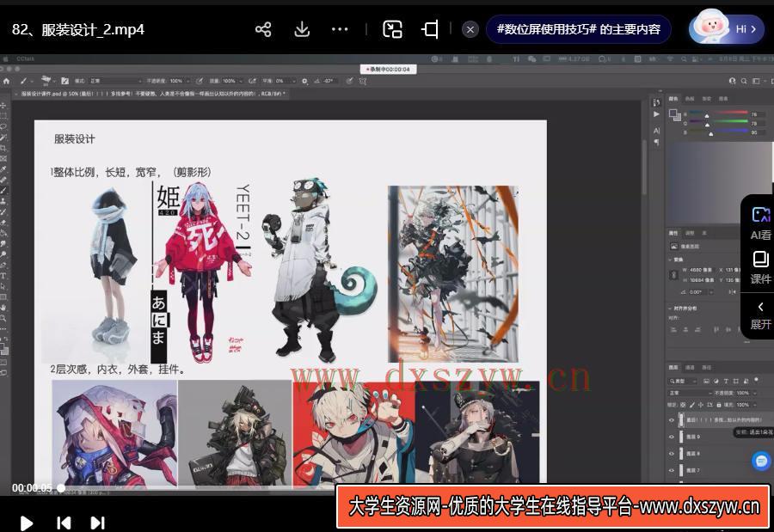Open the more options ellipsis menu
Viewport: 774px width, 532px height.
[340, 29]
